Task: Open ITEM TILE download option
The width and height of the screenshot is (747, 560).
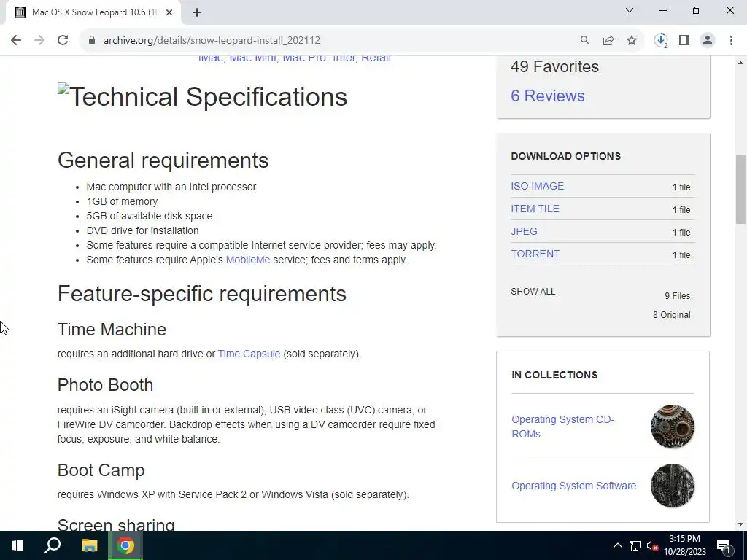Action: tap(535, 209)
